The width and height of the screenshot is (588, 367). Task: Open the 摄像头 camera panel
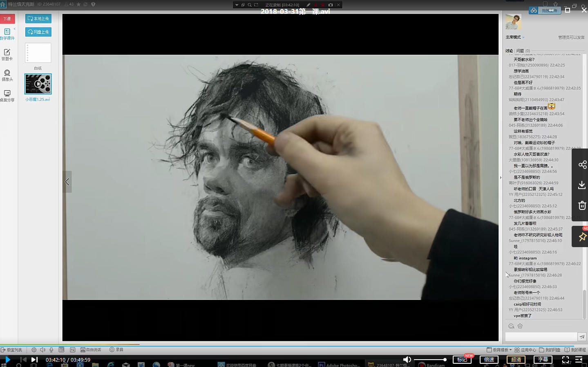tap(7, 75)
